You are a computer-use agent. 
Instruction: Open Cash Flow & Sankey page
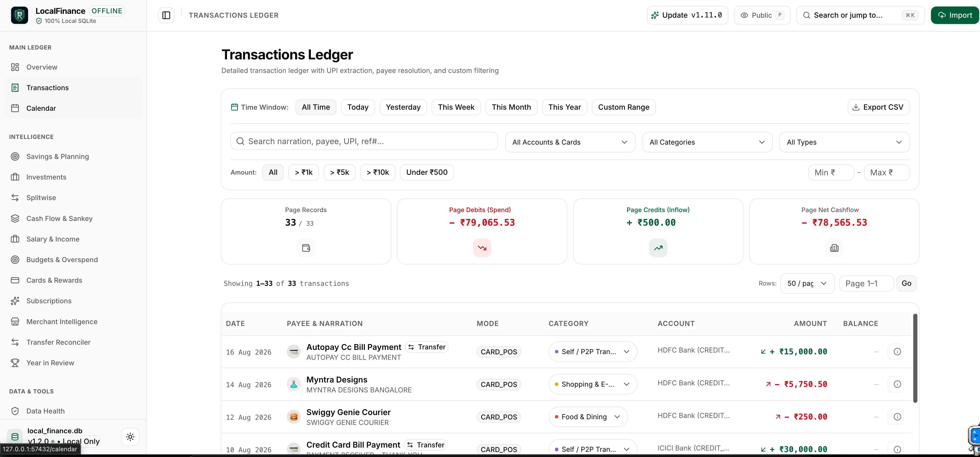point(73,219)
